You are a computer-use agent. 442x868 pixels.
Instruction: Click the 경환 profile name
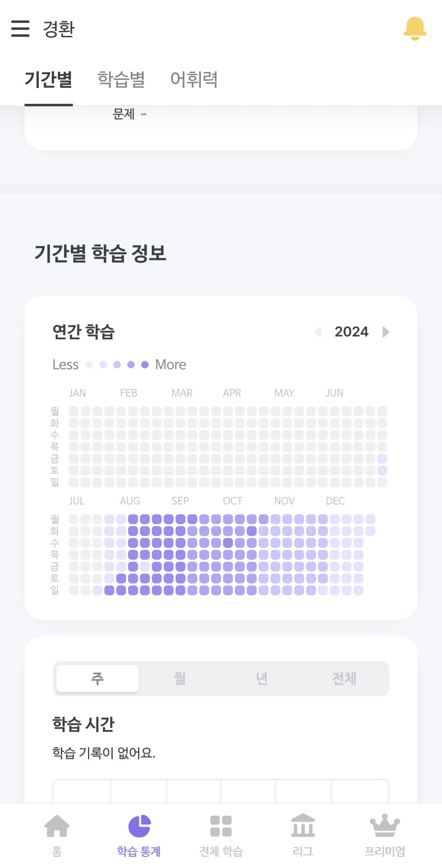(x=59, y=29)
